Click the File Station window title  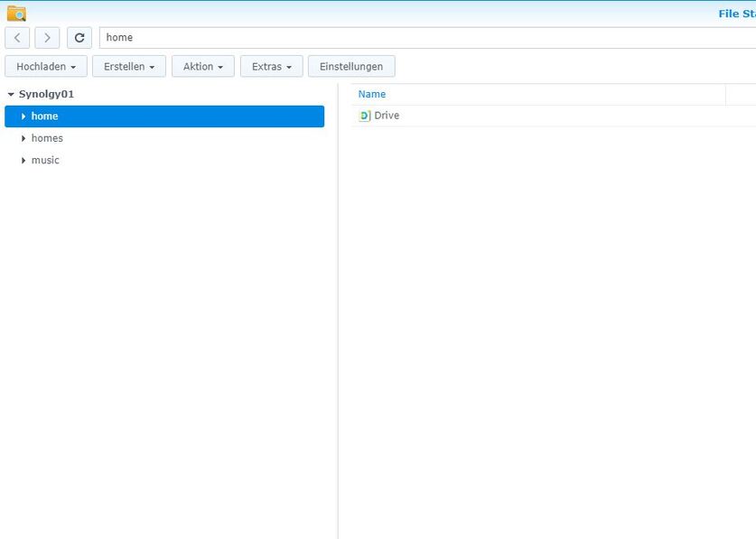tap(737, 14)
